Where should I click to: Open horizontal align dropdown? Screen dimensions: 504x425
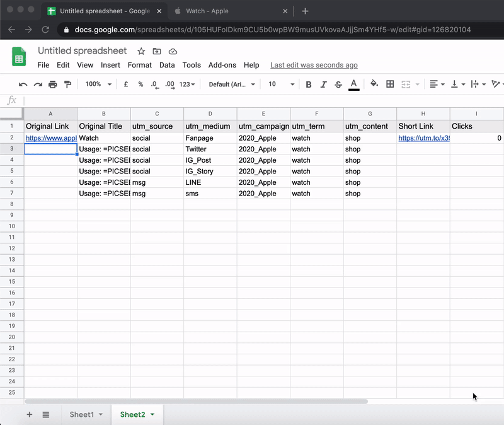coord(437,84)
